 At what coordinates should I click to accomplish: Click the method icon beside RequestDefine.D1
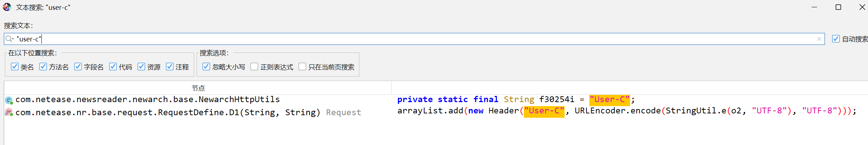(9, 112)
